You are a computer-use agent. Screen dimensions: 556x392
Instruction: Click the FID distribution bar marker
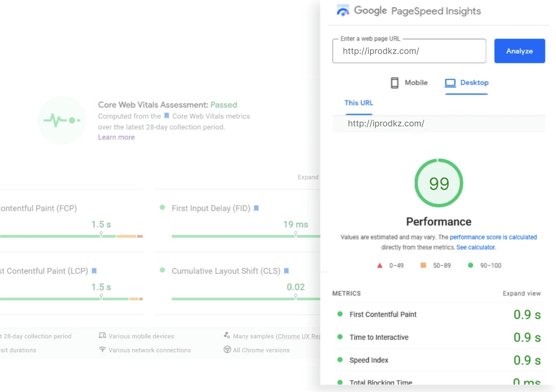tap(295, 234)
